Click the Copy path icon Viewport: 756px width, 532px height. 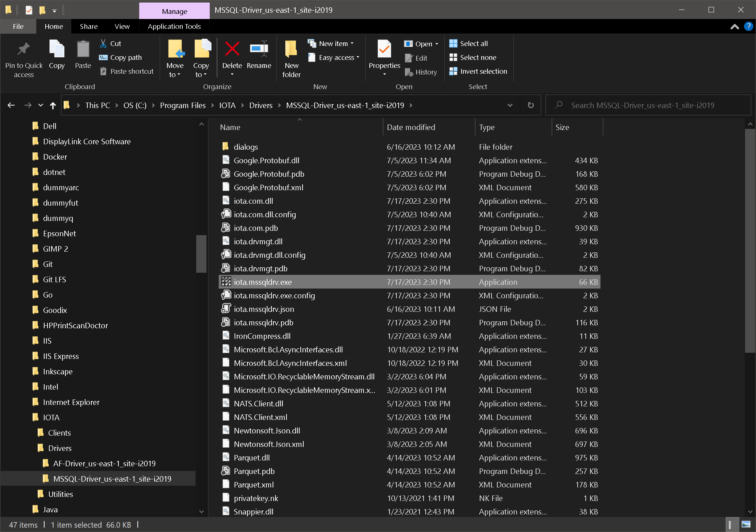103,57
